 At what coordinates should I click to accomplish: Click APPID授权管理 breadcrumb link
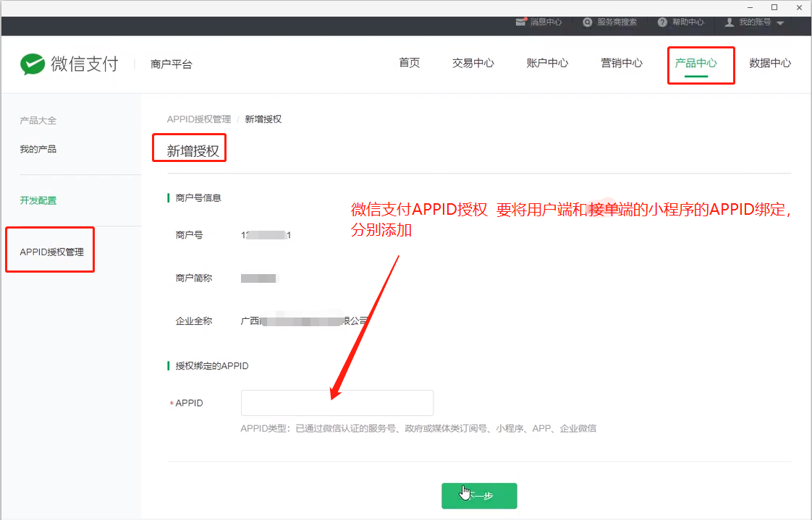199,119
